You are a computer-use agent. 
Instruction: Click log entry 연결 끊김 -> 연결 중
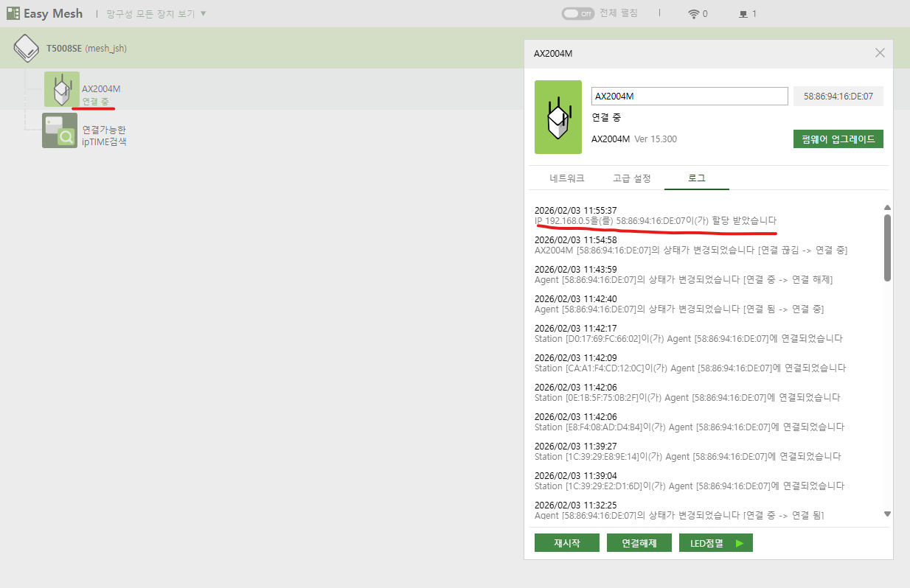(691, 251)
